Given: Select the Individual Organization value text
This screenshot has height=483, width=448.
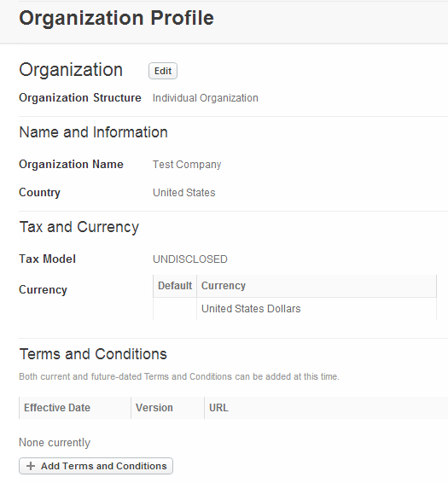Looking at the screenshot, I should coord(206,98).
